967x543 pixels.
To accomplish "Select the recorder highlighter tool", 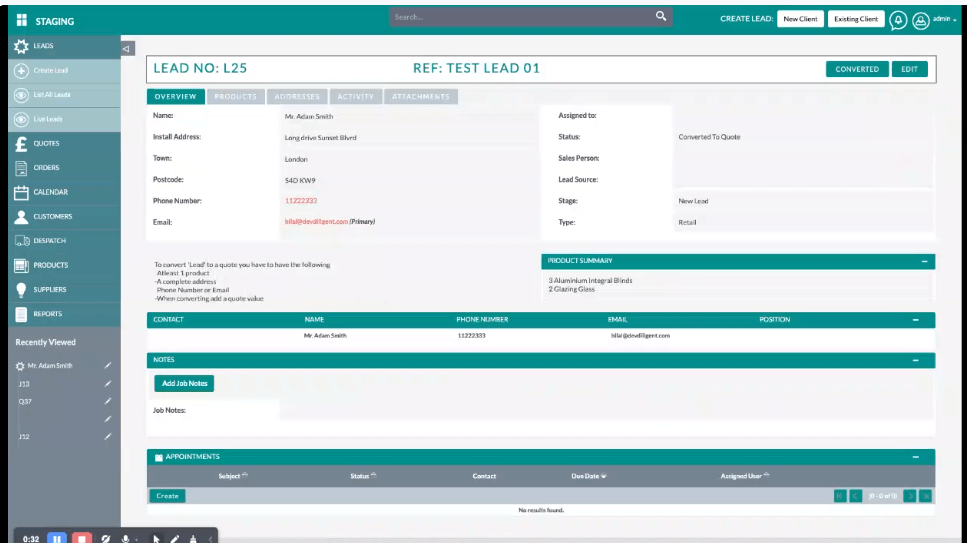I will (x=193, y=539).
